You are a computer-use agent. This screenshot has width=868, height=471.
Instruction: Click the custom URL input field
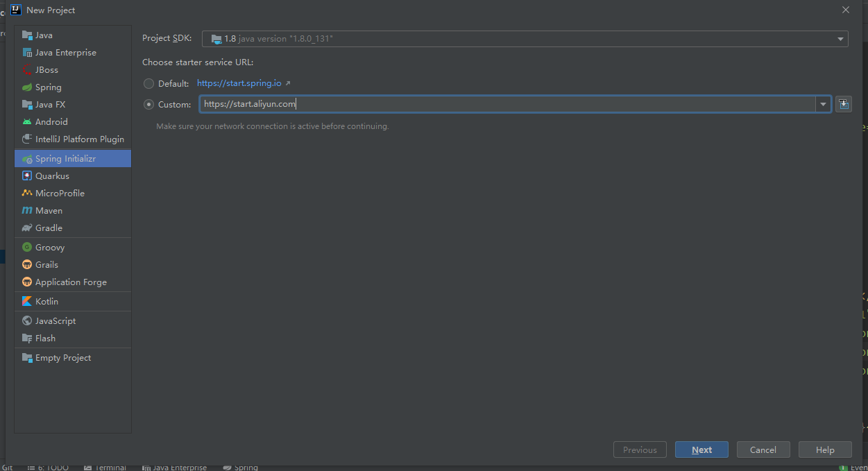coord(508,104)
